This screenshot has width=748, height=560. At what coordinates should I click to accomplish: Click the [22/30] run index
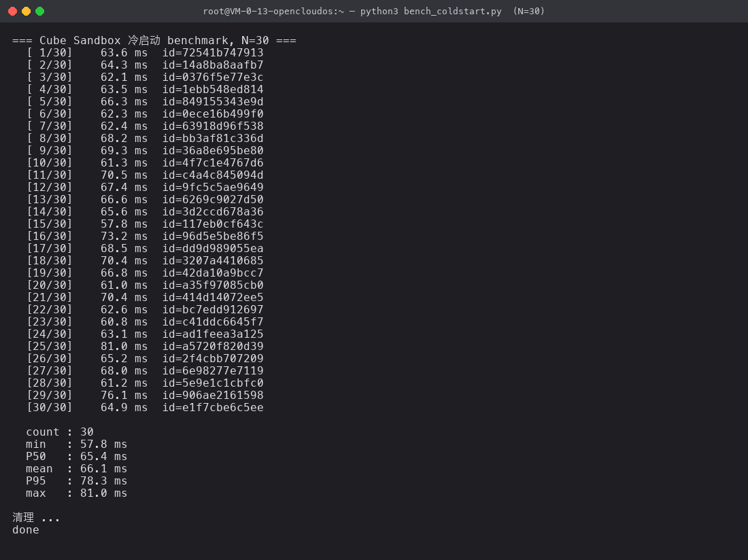(x=50, y=310)
